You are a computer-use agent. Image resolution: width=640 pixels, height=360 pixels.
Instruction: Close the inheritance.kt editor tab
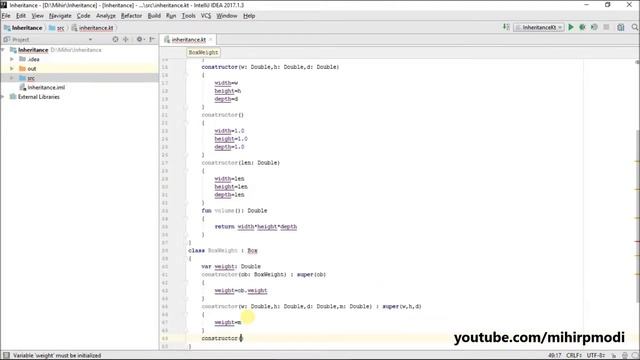211,40
